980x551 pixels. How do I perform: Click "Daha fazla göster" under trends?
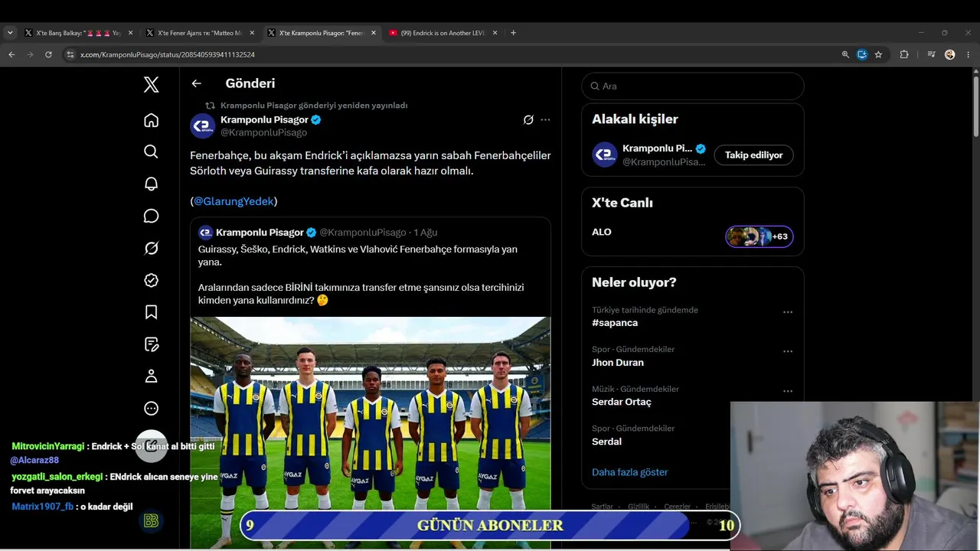[630, 472]
